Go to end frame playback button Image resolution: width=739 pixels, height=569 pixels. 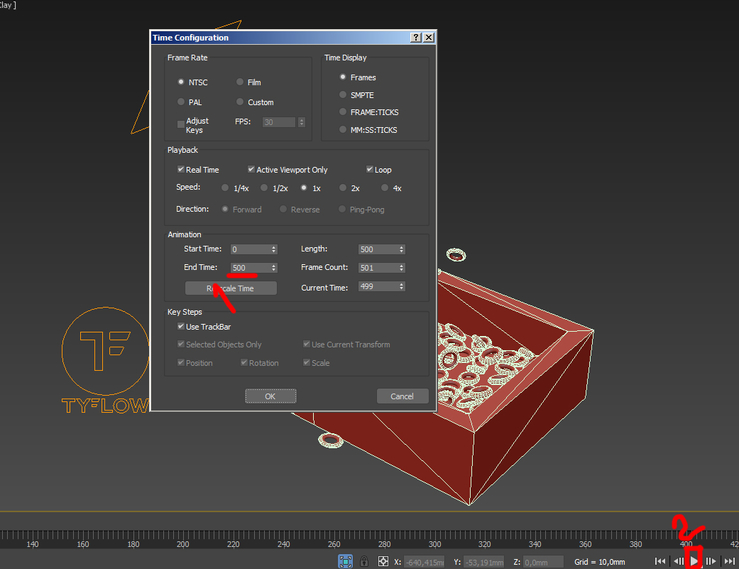(x=730, y=561)
